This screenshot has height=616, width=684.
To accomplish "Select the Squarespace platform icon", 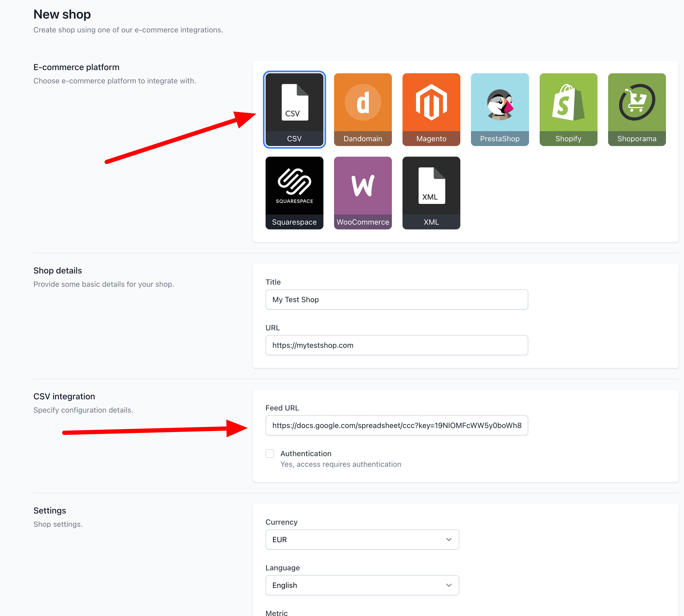I will 294,193.
